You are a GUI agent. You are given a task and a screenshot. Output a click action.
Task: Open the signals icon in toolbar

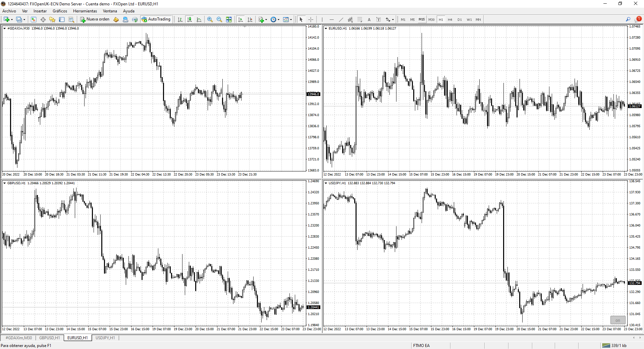(x=135, y=19)
